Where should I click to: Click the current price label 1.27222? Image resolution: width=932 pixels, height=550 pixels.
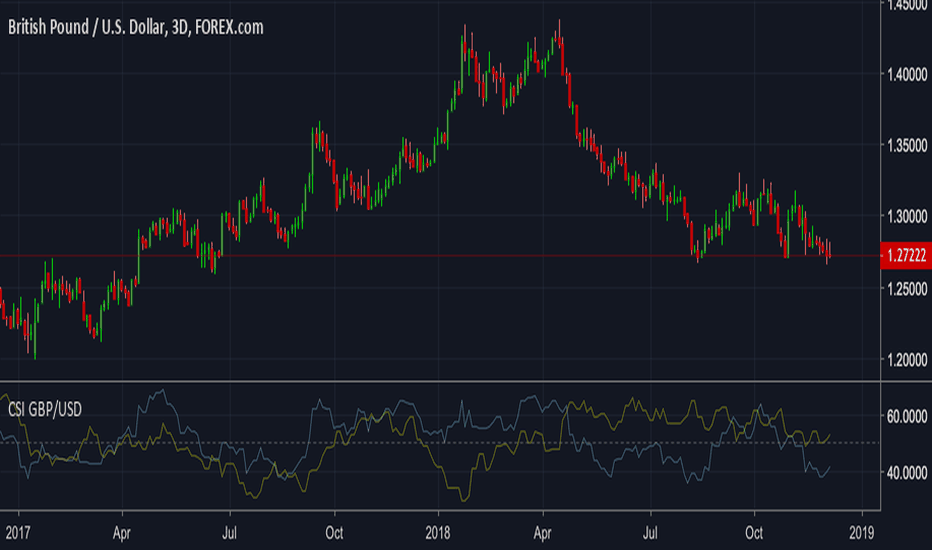[x=906, y=256]
